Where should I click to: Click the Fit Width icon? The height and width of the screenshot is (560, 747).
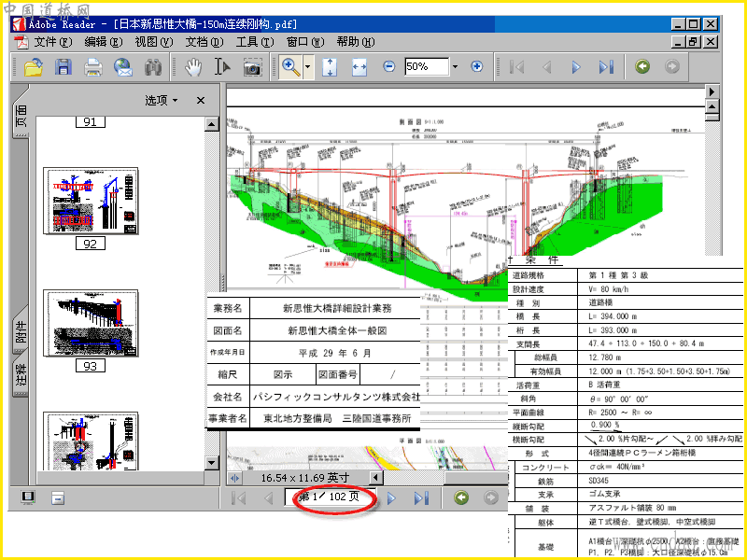[359, 67]
